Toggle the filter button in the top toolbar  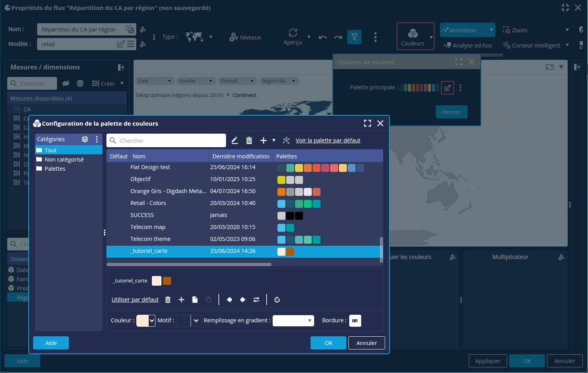coord(354,37)
